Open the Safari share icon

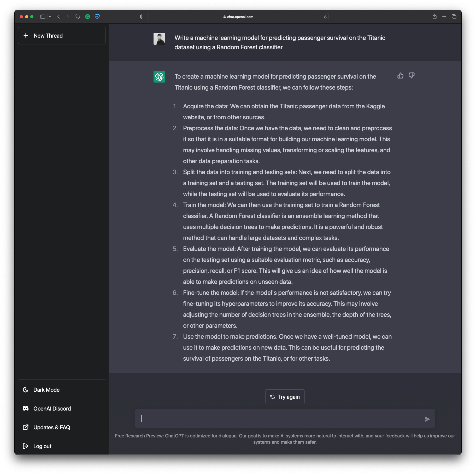[x=434, y=17]
